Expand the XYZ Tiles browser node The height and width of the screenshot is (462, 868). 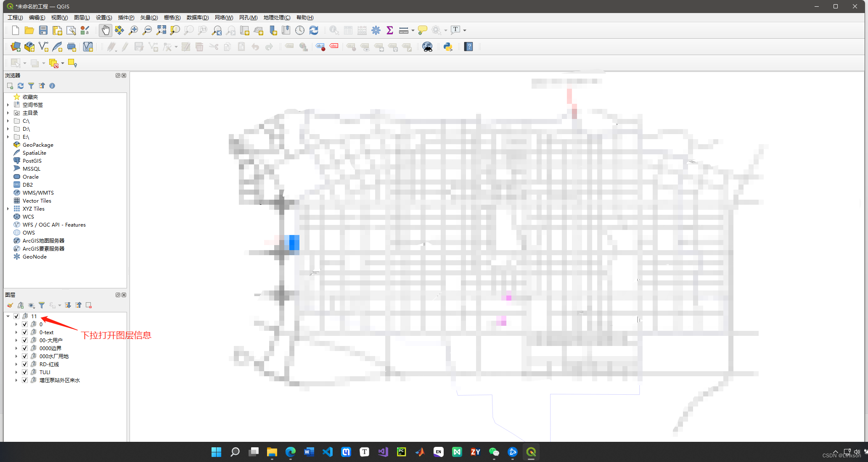8,209
